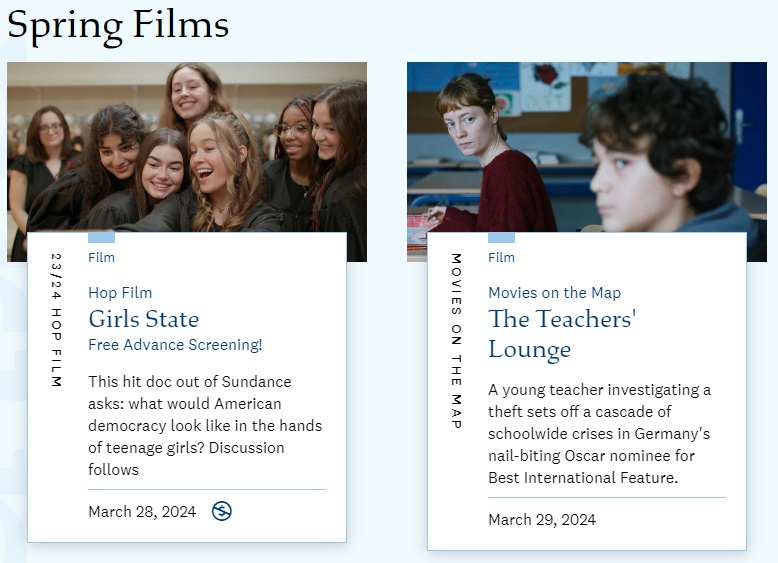This screenshot has width=778, height=563.
Task: Click the vertical MOVIES ON THE MAP label
Action: click(x=456, y=341)
